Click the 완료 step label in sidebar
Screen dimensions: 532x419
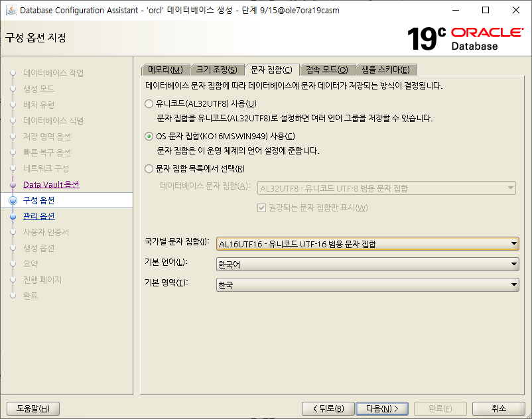(31, 296)
